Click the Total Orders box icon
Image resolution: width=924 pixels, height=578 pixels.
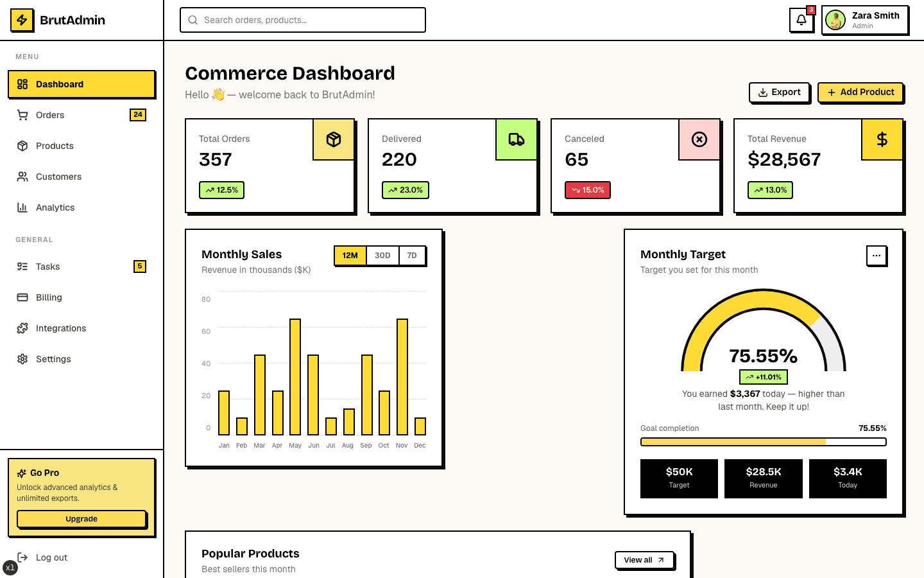334,139
